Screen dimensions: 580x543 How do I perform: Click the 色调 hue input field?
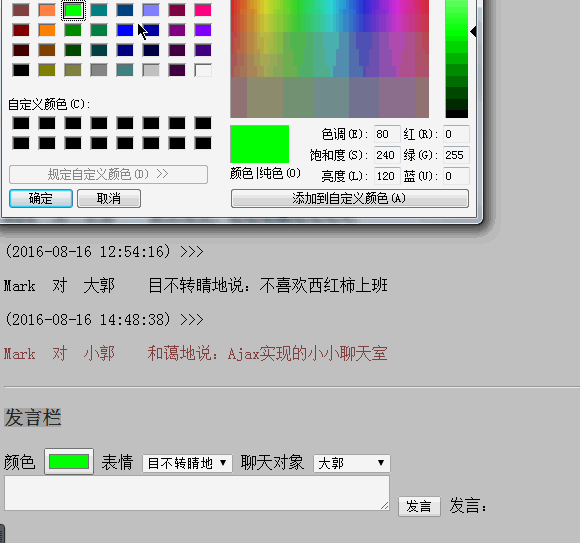387,134
